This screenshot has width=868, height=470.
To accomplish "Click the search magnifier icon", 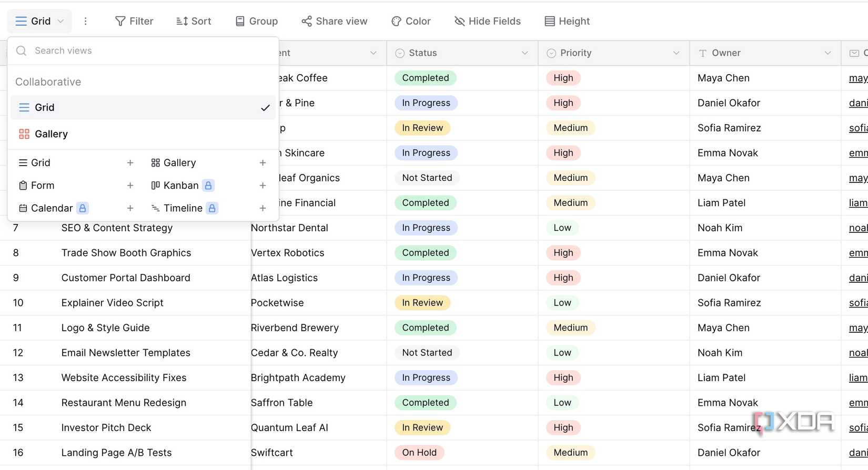I will (x=22, y=50).
